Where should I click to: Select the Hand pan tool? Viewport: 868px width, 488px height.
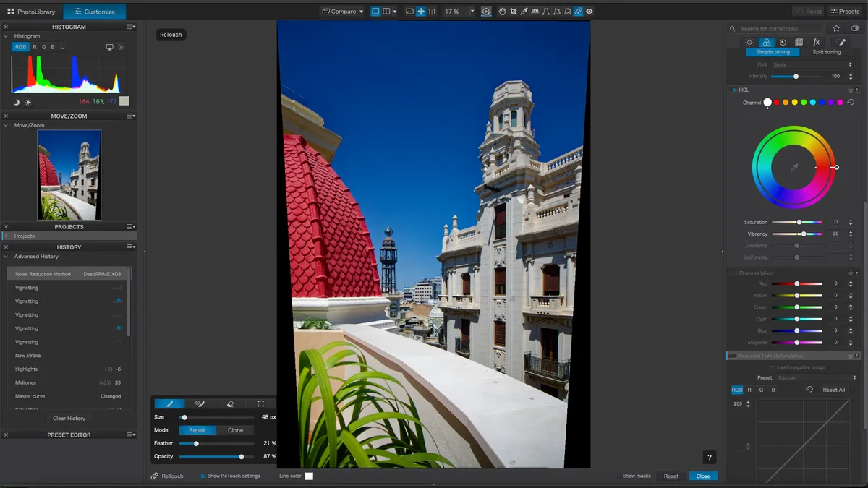click(x=503, y=12)
